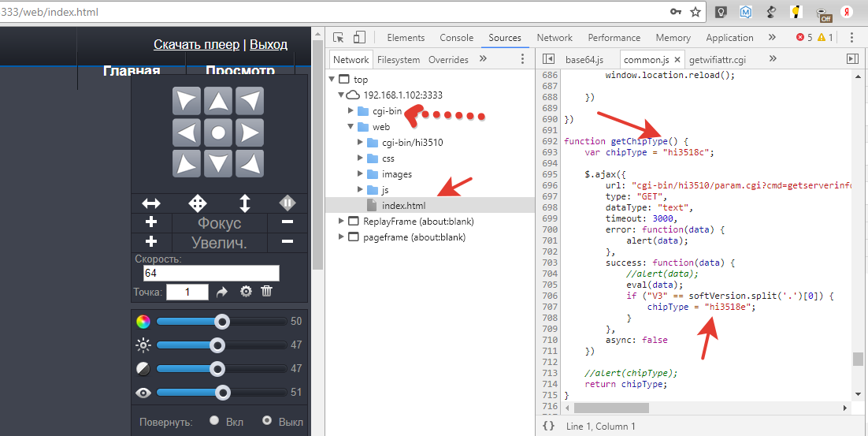The width and height of the screenshot is (868, 436).
Task: Pretty-print source with curly braces button
Action: pos(548,426)
